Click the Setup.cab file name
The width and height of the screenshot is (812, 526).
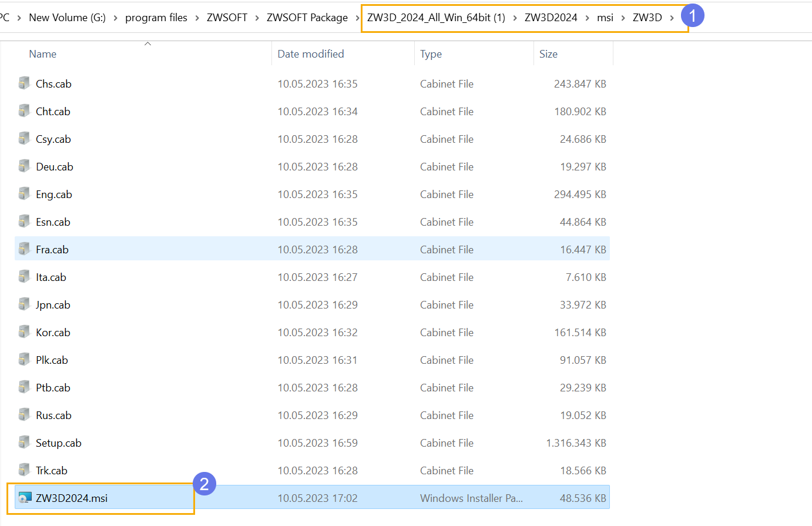(x=59, y=443)
